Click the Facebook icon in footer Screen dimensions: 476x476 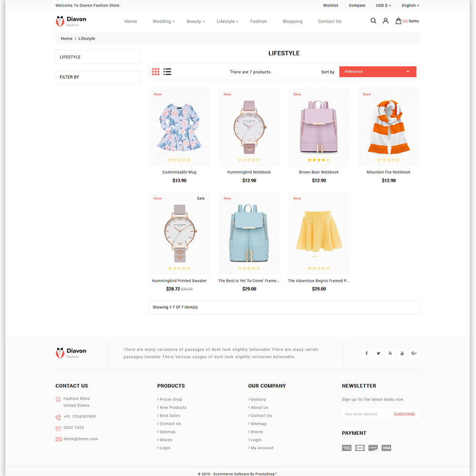(x=367, y=353)
